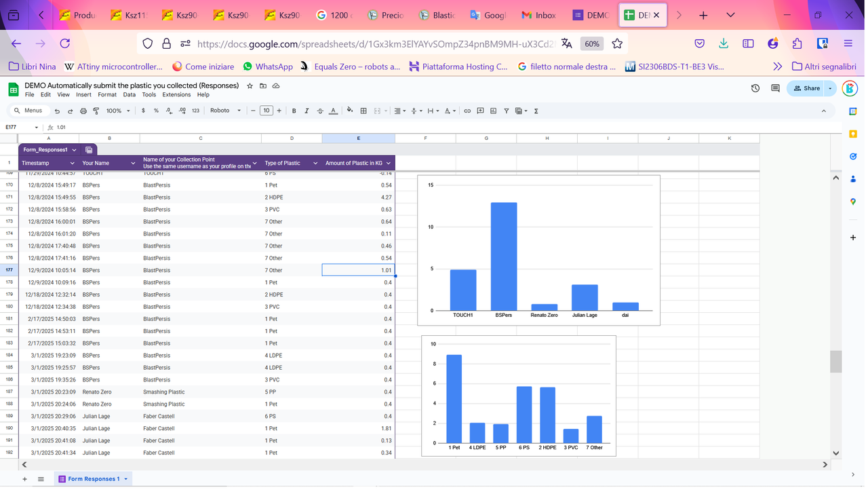Click the print icon in toolbar
This screenshot has width=868, height=494.
coord(83,111)
